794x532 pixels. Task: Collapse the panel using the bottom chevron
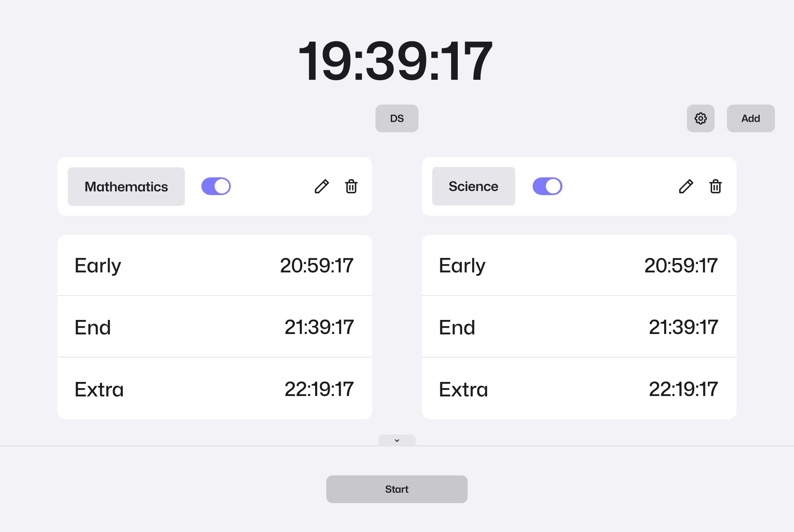397,440
